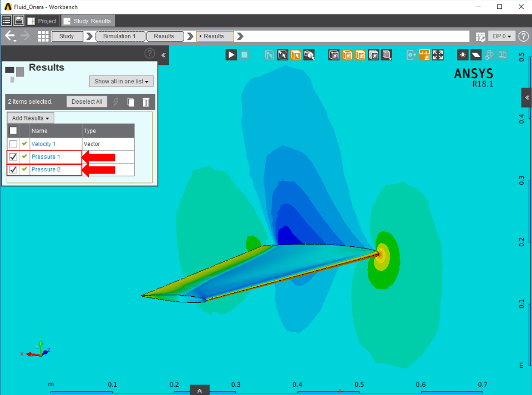Duplicate selected results with copy icon
The height and width of the screenshot is (395, 532).
coord(131,102)
